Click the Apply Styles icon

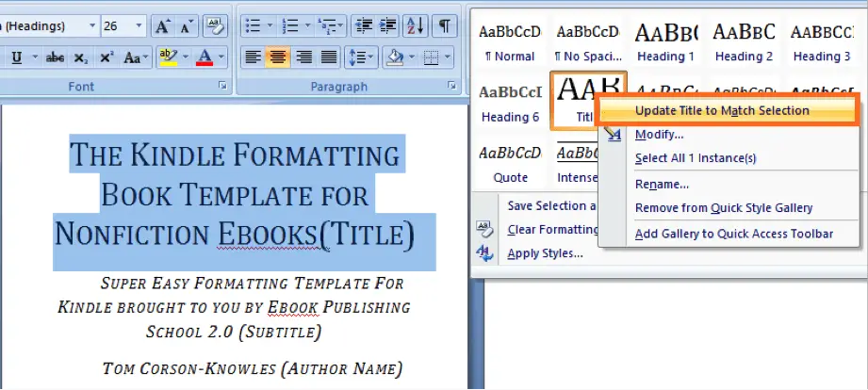point(485,253)
